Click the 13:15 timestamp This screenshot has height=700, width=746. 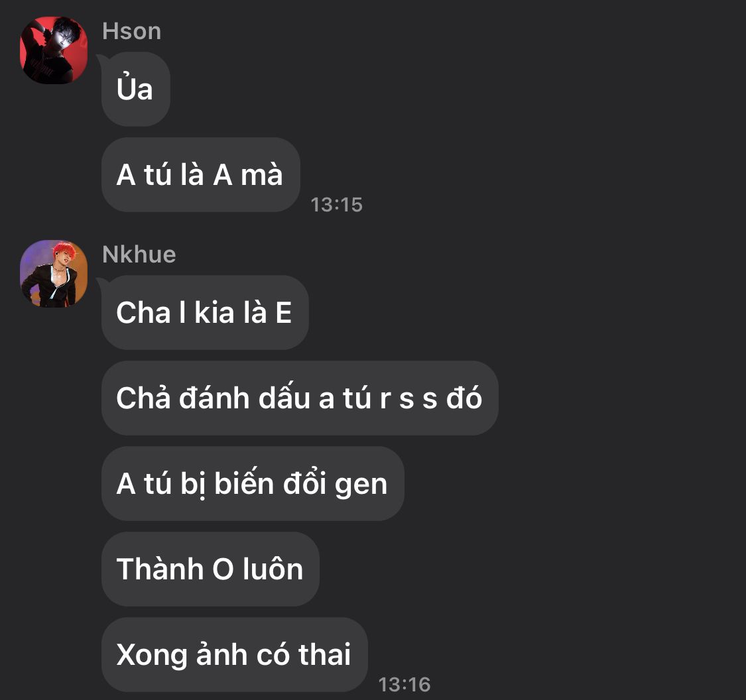pos(336,205)
